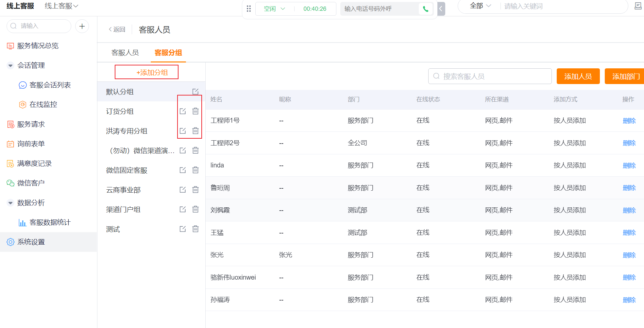Open the top-right list panel icon
The width and height of the screenshot is (644, 328).
(638, 6)
